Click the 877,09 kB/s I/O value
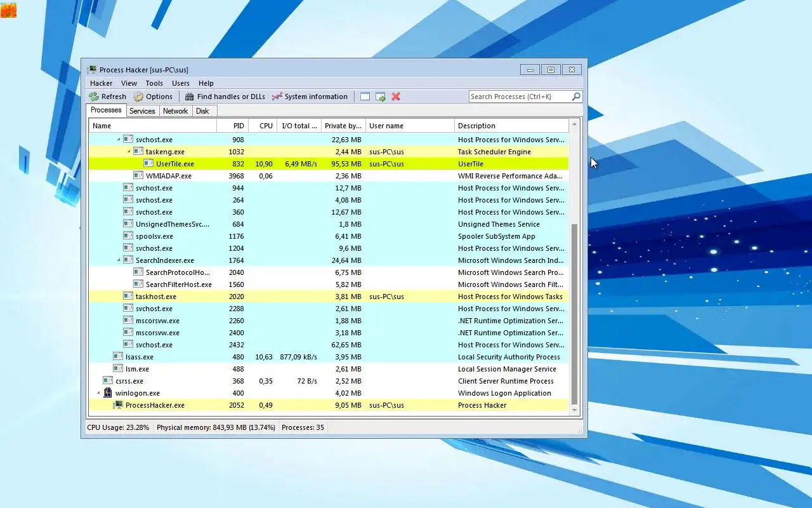The image size is (812, 508). [x=298, y=357]
